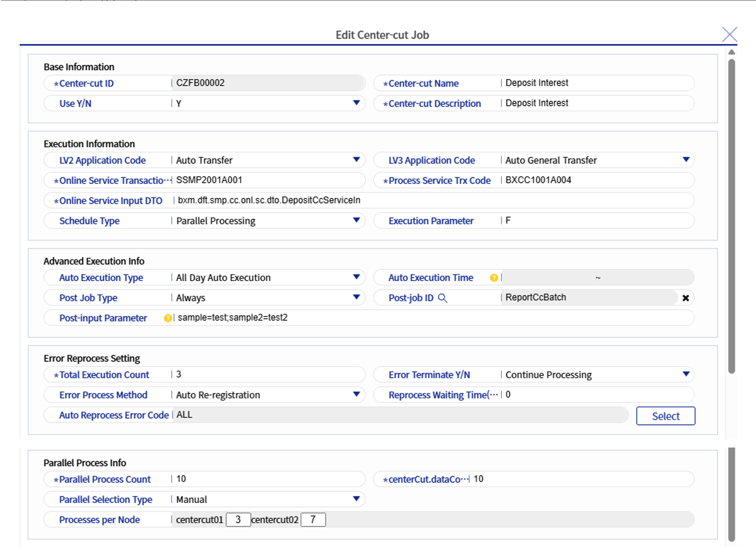Focus the Total Execution Count field

point(268,374)
